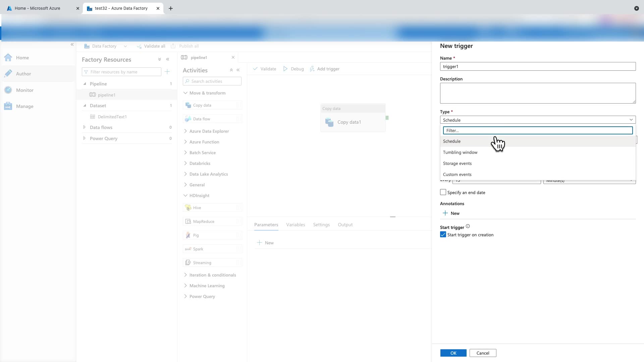The width and height of the screenshot is (644, 362).
Task: Uncheck Start trigger on creation
Action: (443, 235)
